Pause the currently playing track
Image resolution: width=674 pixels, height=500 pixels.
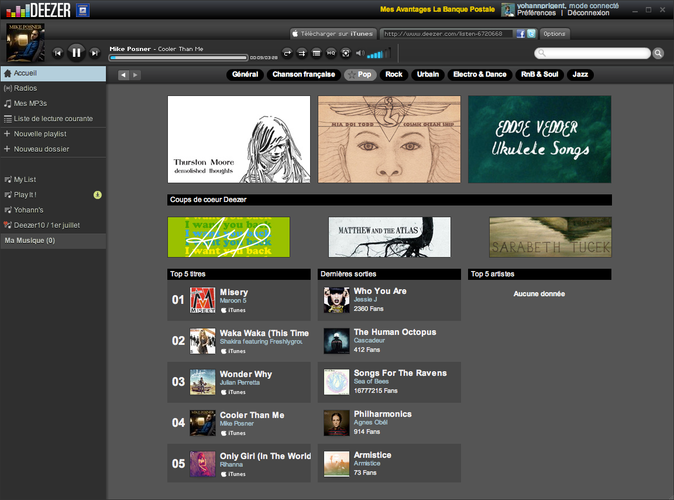click(x=76, y=52)
